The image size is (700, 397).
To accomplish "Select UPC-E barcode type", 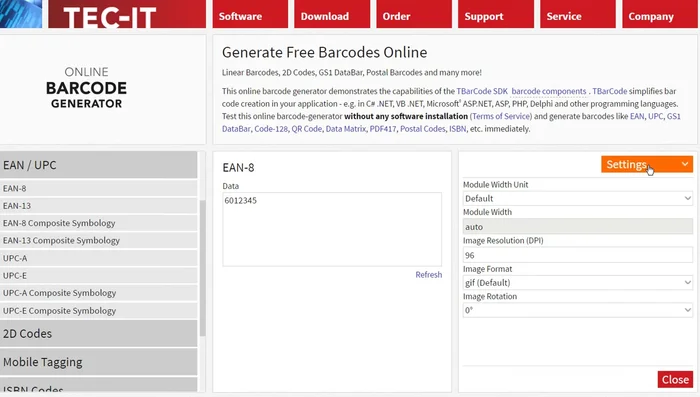I will tap(99, 276).
